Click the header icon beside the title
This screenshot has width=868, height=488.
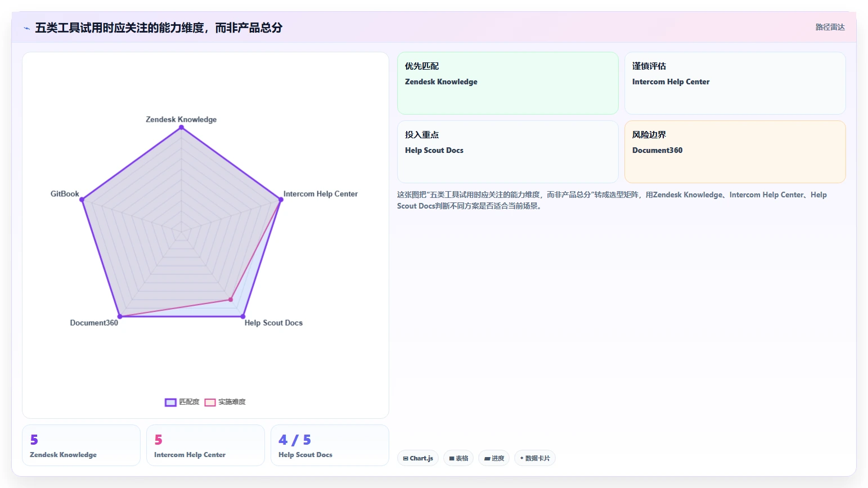pyautogui.click(x=26, y=28)
